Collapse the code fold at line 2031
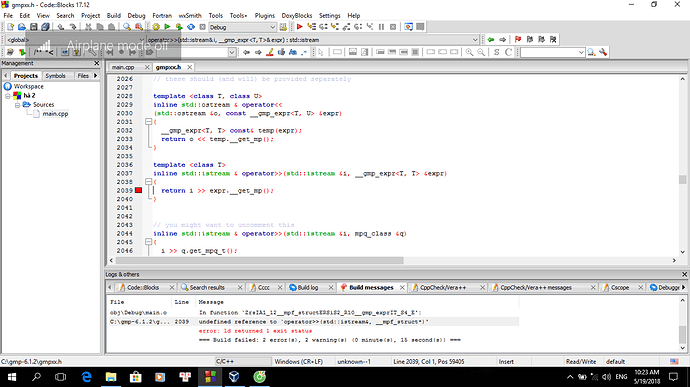The height and width of the screenshot is (387, 690). (x=149, y=122)
